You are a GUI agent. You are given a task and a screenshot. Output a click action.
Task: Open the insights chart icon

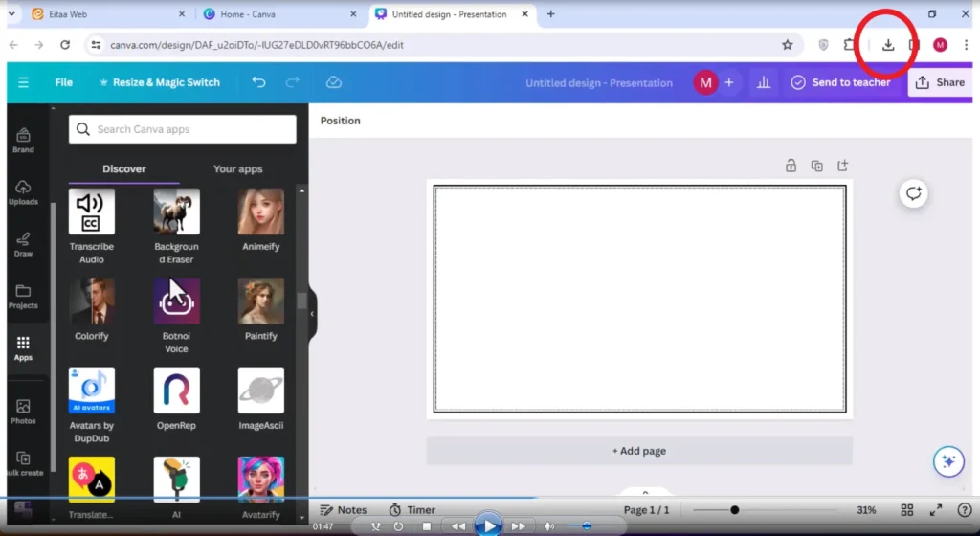pos(763,82)
